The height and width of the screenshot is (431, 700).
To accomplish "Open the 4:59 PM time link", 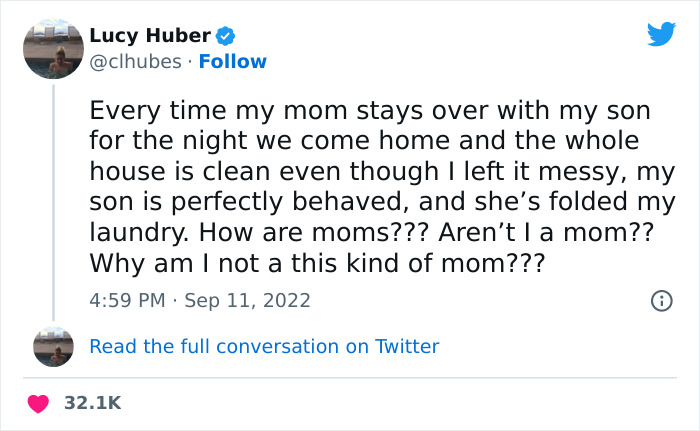I will coord(125,300).
